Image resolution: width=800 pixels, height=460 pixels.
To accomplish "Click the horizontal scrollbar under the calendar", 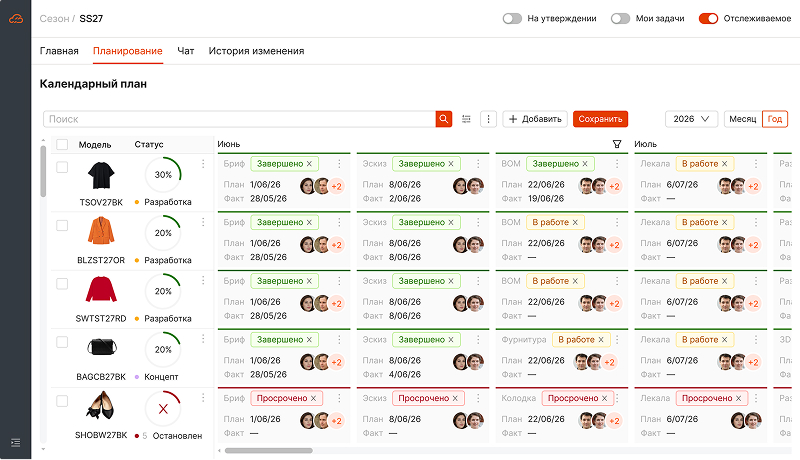I will coord(269,451).
